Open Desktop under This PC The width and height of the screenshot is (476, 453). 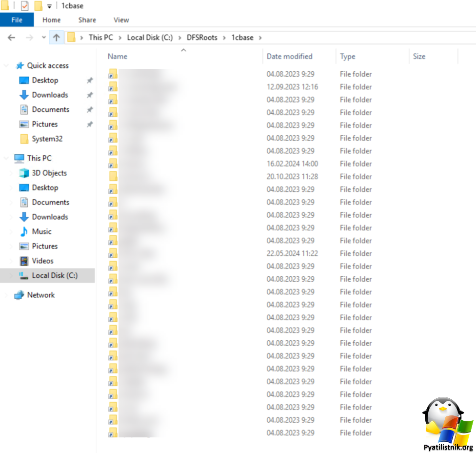tap(45, 187)
